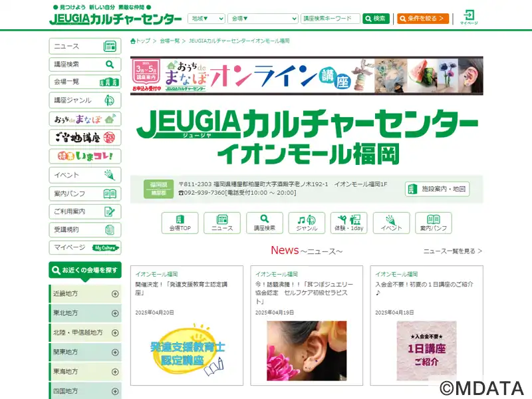This screenshot has height=399, width=532.
Task: Open the 耳つぼジュエリー ear photo thumbnail
Action: tap(307, 351)
